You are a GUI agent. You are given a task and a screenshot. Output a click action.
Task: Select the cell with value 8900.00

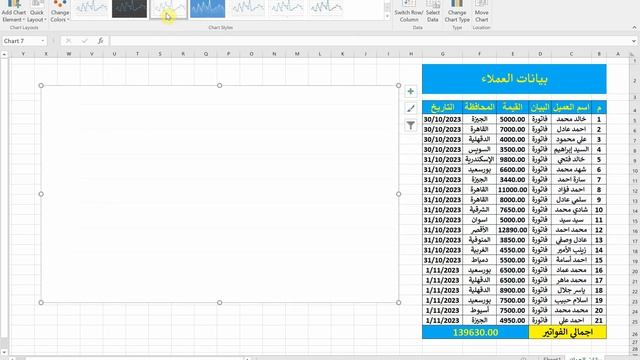(513, 290)
